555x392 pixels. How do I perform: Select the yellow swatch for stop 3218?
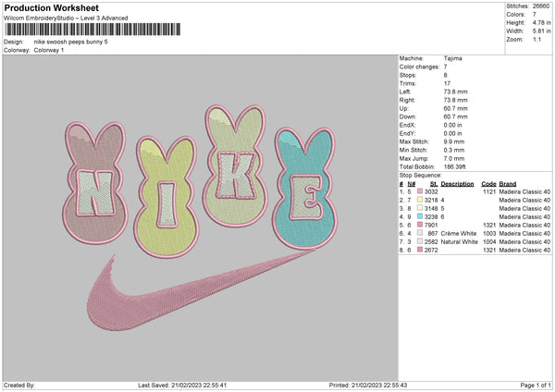tap(418, 200)
